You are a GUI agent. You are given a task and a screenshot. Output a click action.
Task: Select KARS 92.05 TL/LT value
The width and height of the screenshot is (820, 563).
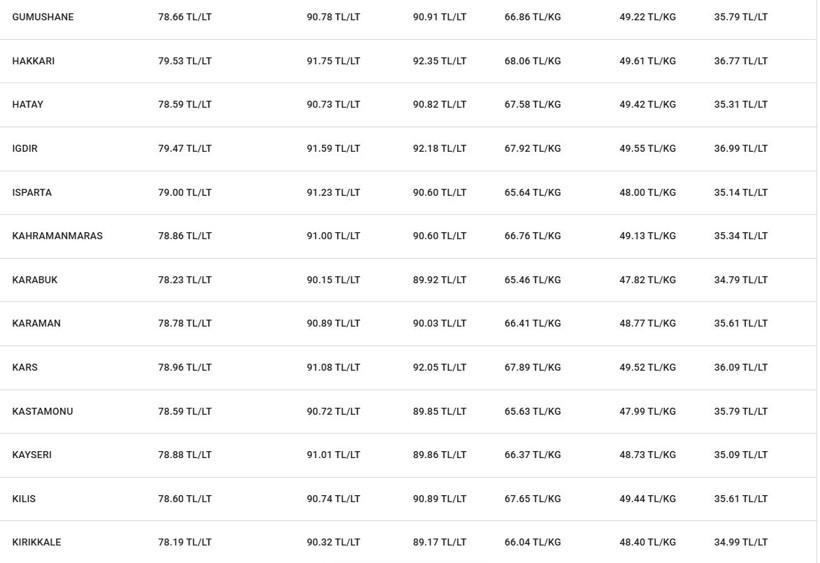[440, 367]
